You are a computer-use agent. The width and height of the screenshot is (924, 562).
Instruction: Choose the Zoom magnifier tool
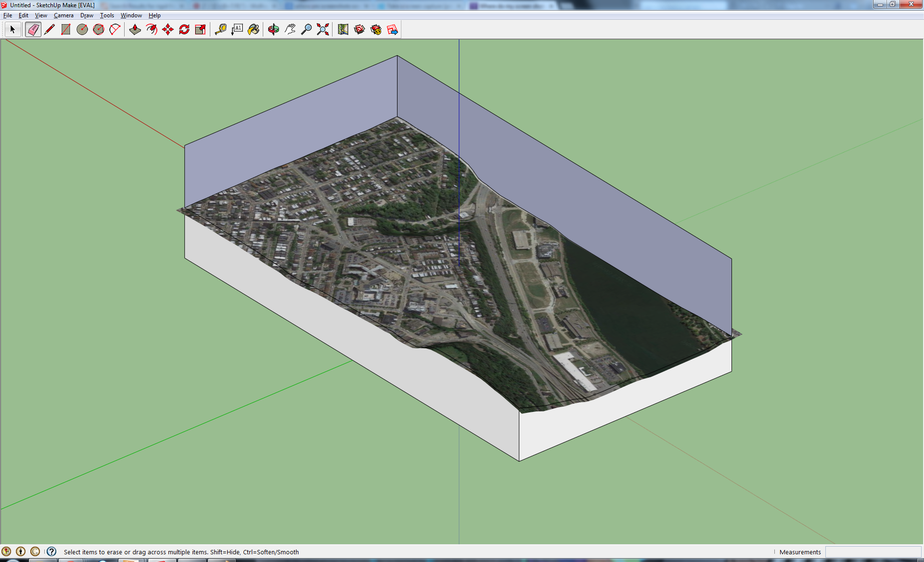tap(307, 30)
